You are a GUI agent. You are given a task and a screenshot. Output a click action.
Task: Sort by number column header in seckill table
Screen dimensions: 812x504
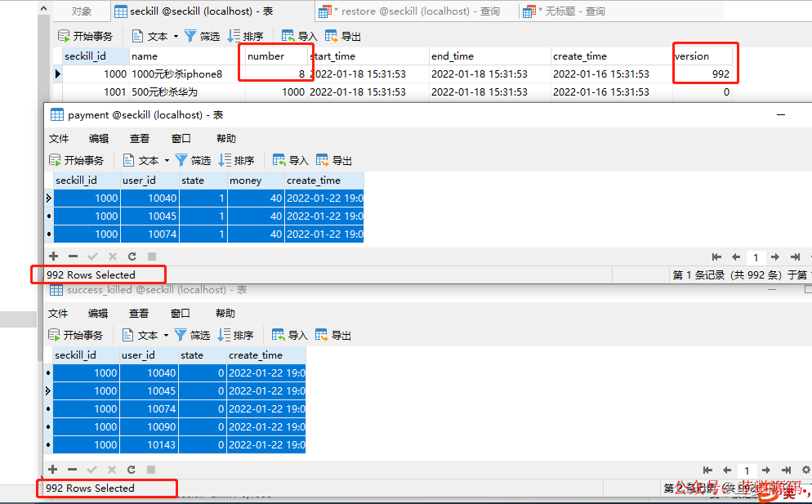[x=277, y=56]
